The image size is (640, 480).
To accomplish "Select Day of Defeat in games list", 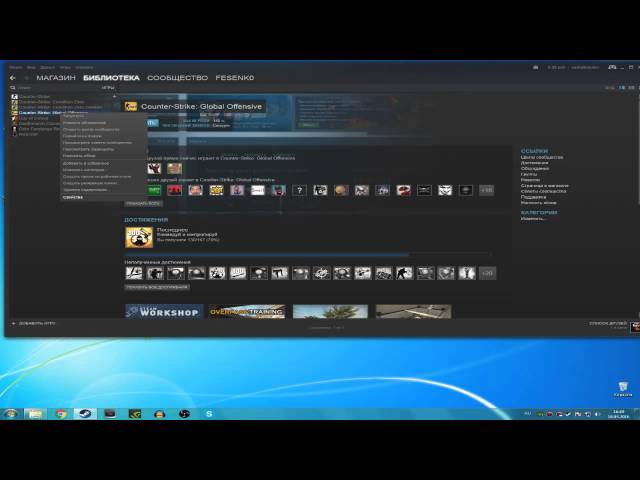I will (x=33, y=118).
